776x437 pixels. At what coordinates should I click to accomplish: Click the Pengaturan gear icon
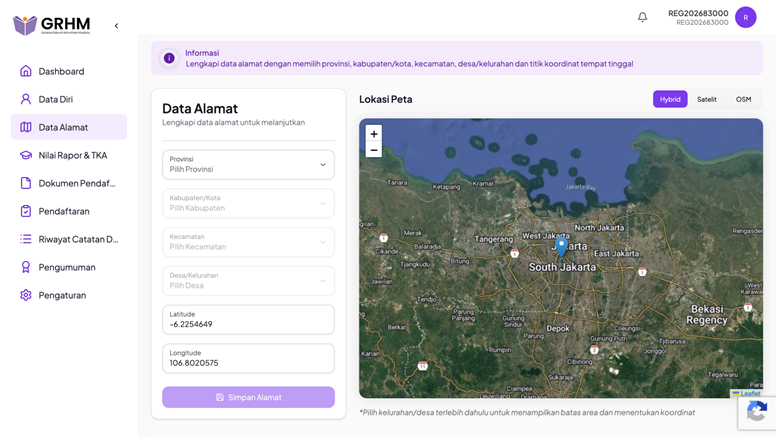pos(26,295)
